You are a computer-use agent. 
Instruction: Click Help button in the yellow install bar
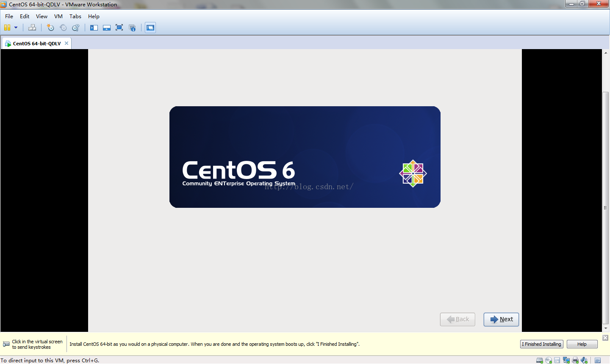582,344
